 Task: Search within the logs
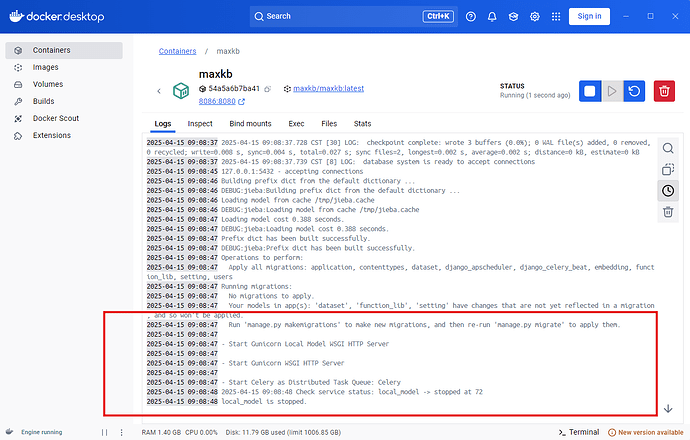click(668, 148)
